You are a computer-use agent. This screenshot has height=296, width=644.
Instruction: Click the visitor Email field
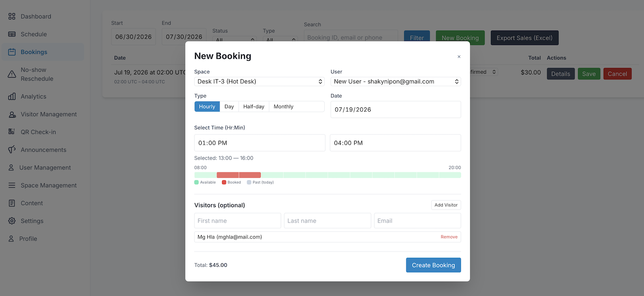coord(417,221)
